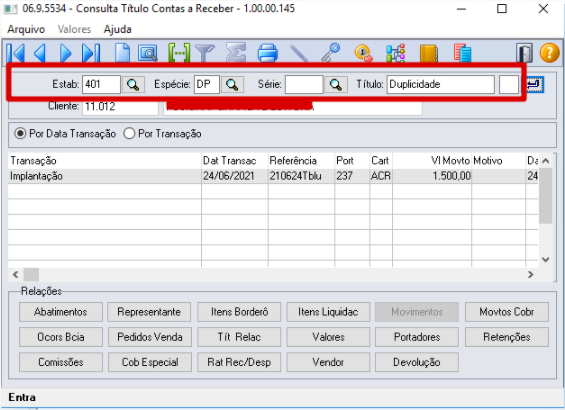This screenshot has height=410, width=565.
Task: Click the Dat Transac column header
Action: click(235, 161)
